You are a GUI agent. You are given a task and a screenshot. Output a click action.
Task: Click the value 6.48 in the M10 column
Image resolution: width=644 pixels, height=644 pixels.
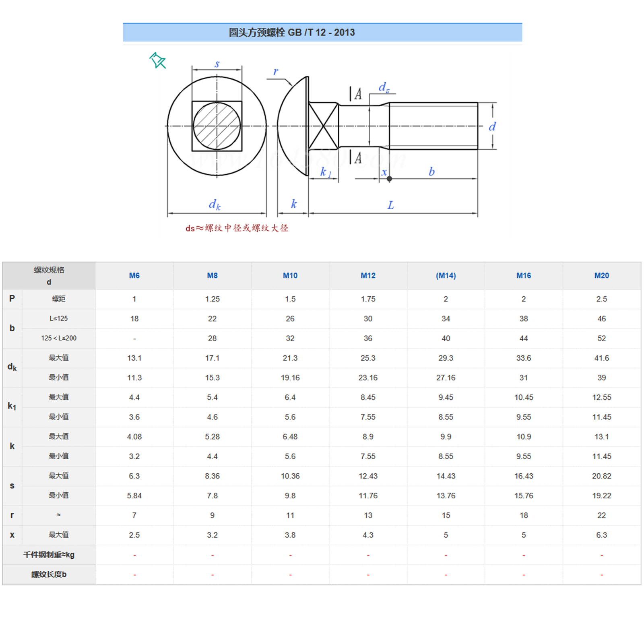290,437
